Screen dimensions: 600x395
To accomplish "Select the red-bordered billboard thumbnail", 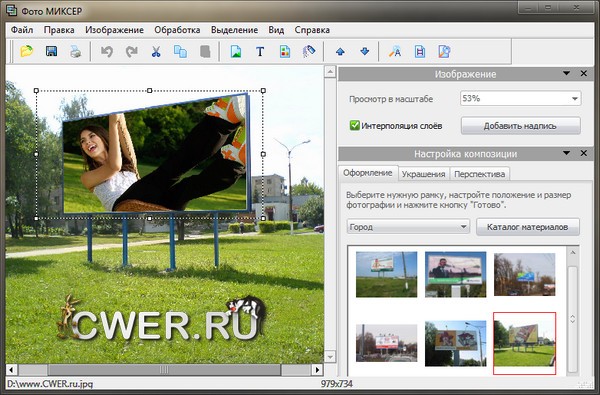I will point(524,343).
